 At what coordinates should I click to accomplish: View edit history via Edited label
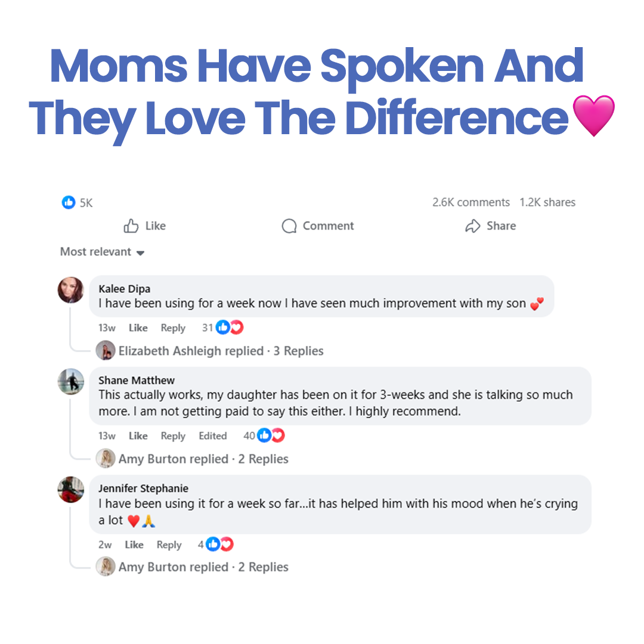[x=213, y=436]
